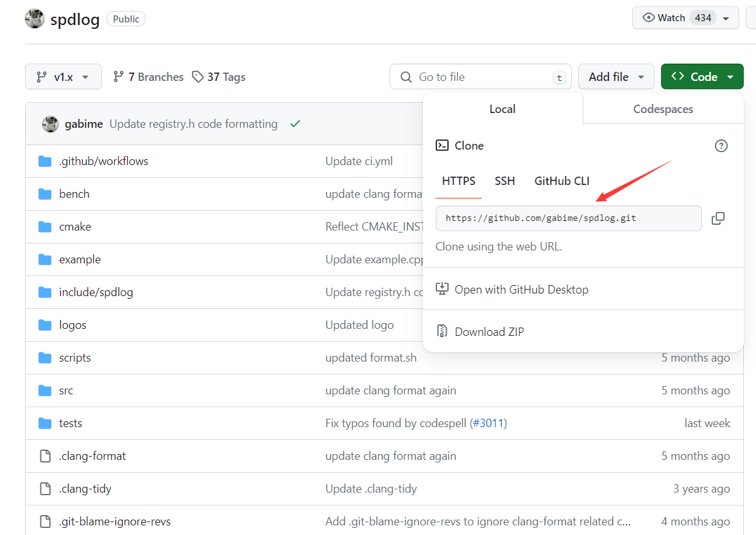This screenshot has height=535, width=756.
Task: Open the 7 Branches link
Action: click(x=148, y=76)
